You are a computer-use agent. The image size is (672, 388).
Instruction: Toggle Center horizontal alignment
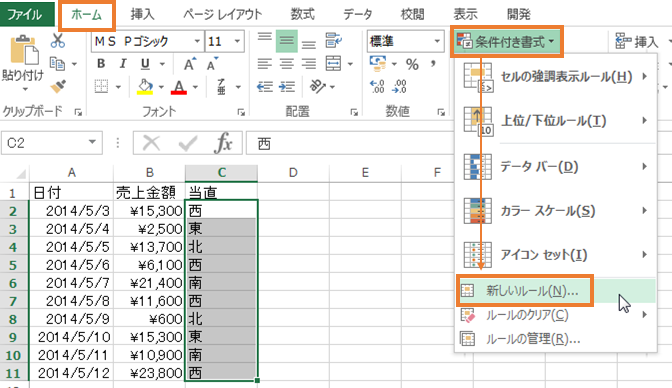[x=286, y=64]
